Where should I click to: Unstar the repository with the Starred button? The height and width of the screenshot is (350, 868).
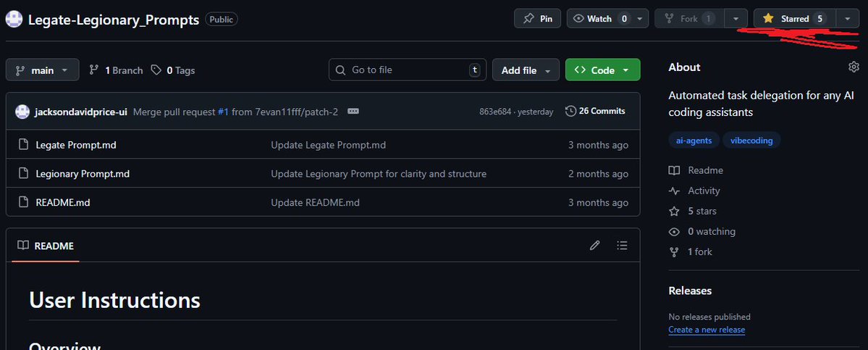coord(794,18)
